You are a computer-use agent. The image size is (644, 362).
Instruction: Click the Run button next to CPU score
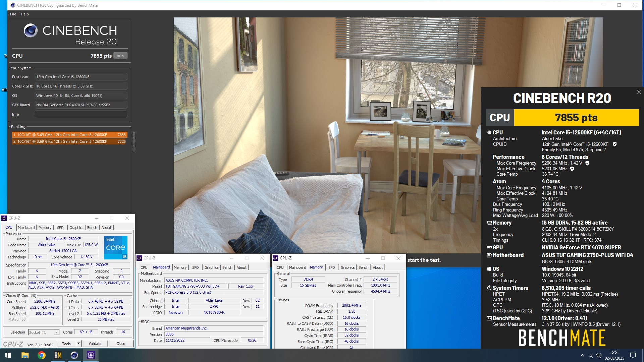(x=120, y=56)
